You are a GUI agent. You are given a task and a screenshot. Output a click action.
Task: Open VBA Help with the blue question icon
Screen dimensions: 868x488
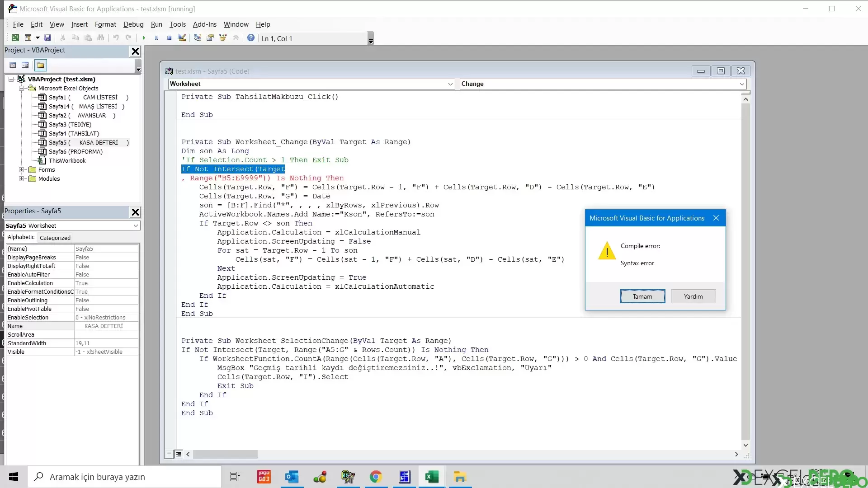pyautogui.click(x=251, y=38)
